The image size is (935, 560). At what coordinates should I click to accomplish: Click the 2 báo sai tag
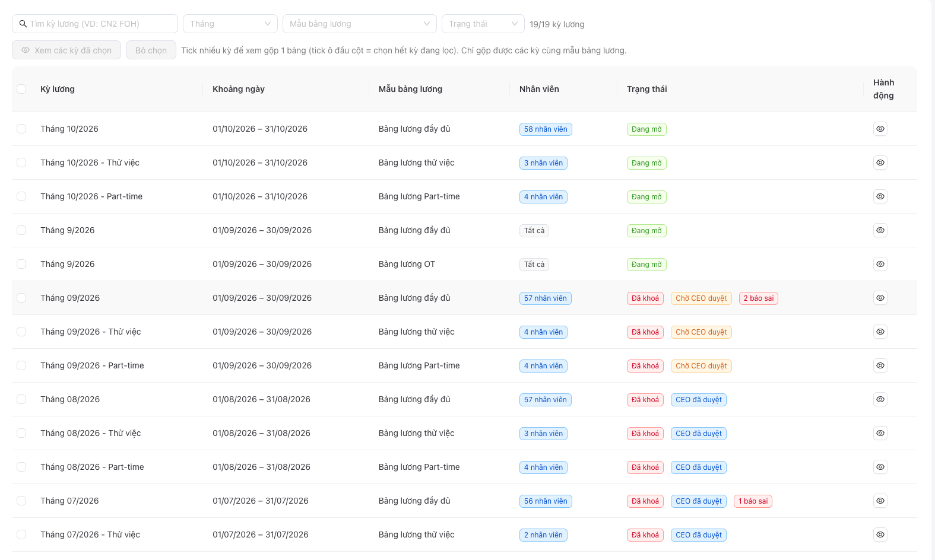(x=759, y=298)
